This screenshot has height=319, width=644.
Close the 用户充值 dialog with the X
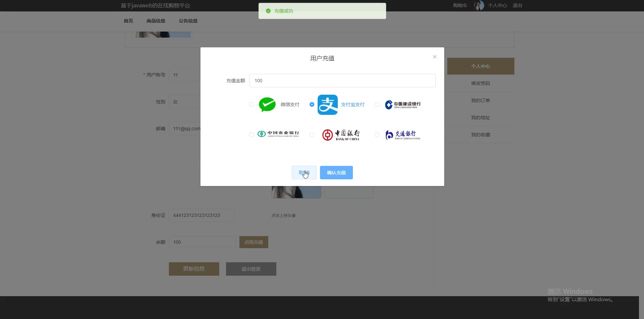pyautogui.click(x=435, y=57)
